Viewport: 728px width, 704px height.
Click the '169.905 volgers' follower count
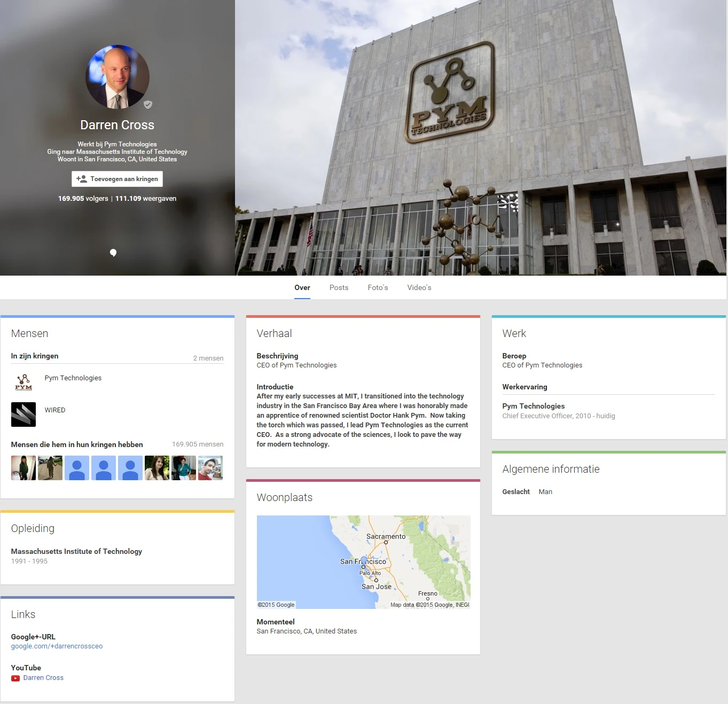coord(83,199)
